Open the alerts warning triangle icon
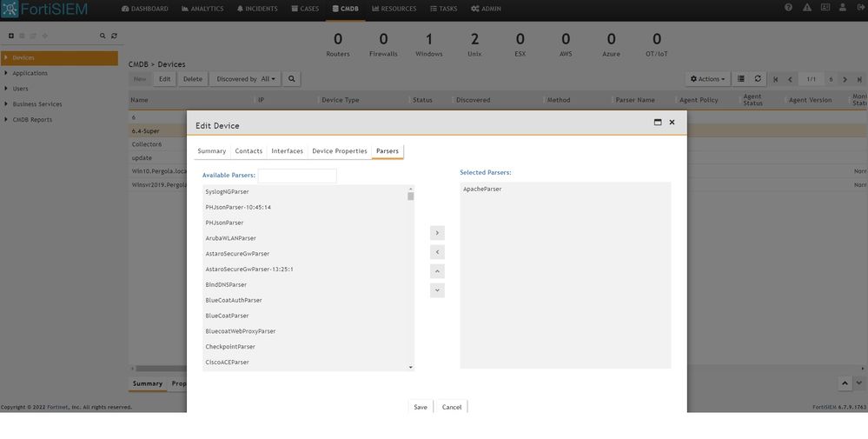Screen dimensions: 868x439 (x=807, y=8)
